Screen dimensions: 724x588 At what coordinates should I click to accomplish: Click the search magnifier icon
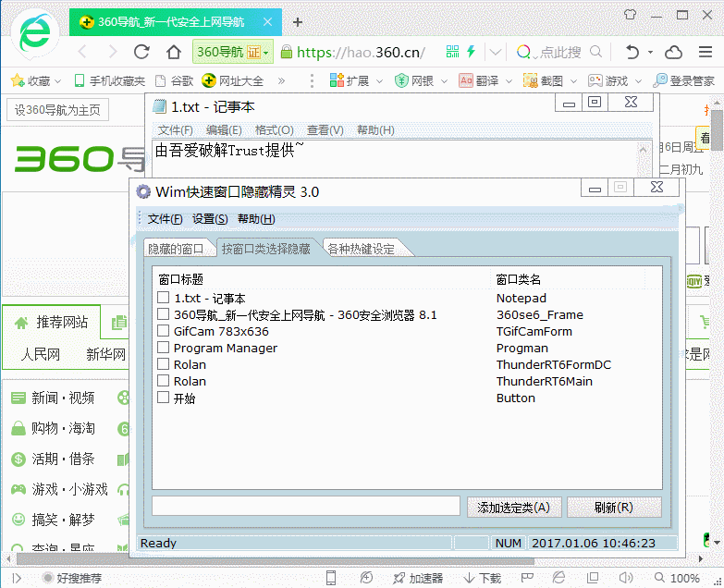tap(596, 52)
